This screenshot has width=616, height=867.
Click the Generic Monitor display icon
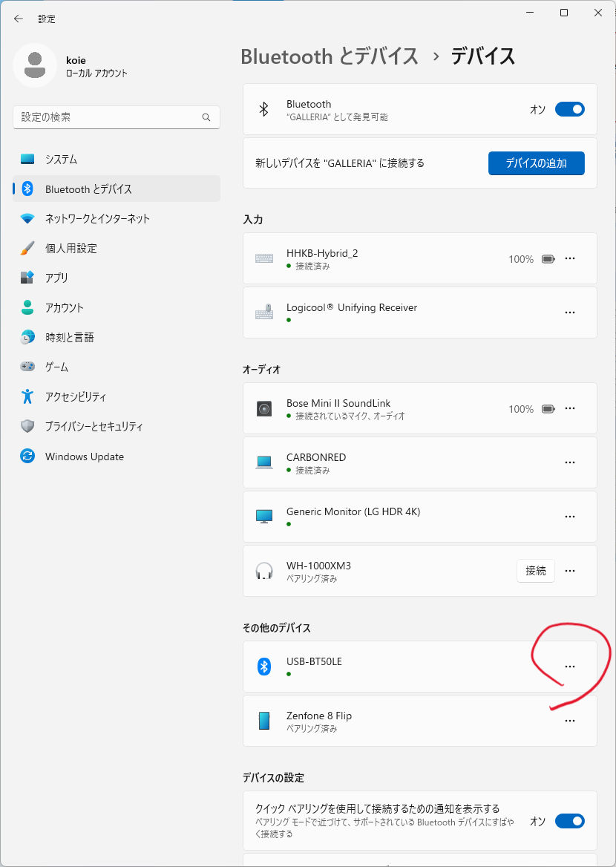[x=264, y=517]
